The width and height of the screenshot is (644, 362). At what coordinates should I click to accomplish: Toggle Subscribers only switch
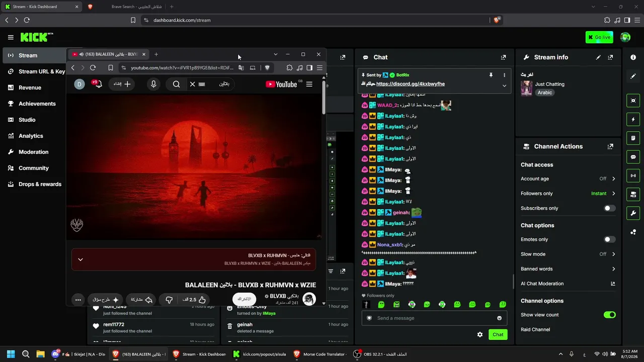[609, 208]
